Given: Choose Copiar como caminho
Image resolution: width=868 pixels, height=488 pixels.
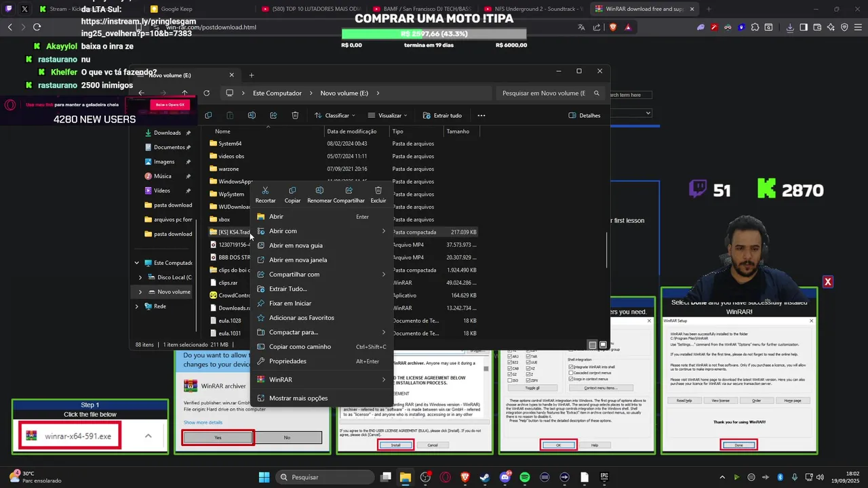Looking at the screenshot, I should 321,346.
